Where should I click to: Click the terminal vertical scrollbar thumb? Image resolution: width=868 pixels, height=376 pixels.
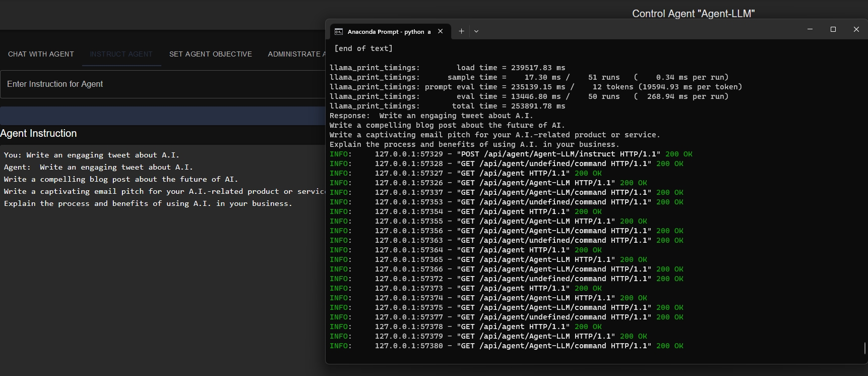tap(865, 348)
